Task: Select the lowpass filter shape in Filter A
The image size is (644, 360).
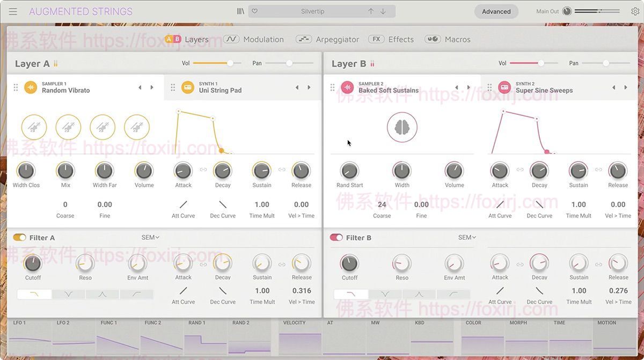Action: [34, 294]
